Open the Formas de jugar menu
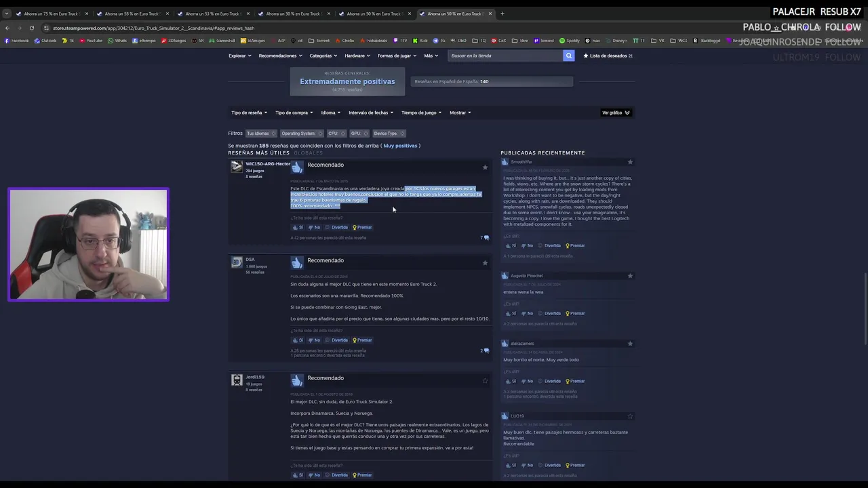The image size is (868, 488). coord(397,56)
